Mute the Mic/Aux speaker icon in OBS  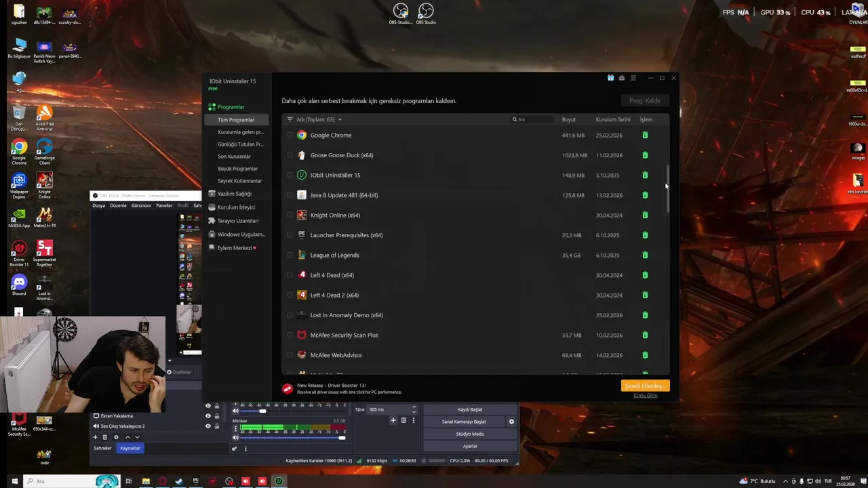pos(235,437)
